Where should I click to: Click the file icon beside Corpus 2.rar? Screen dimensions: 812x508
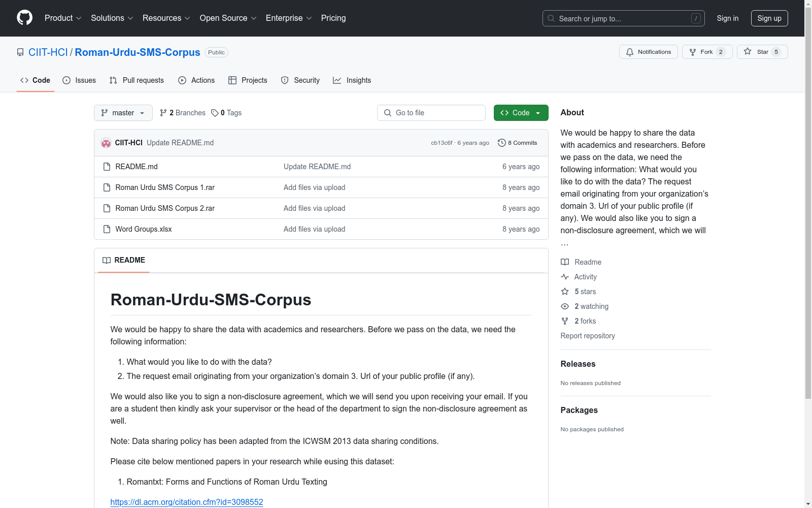(x=107, y=208)
